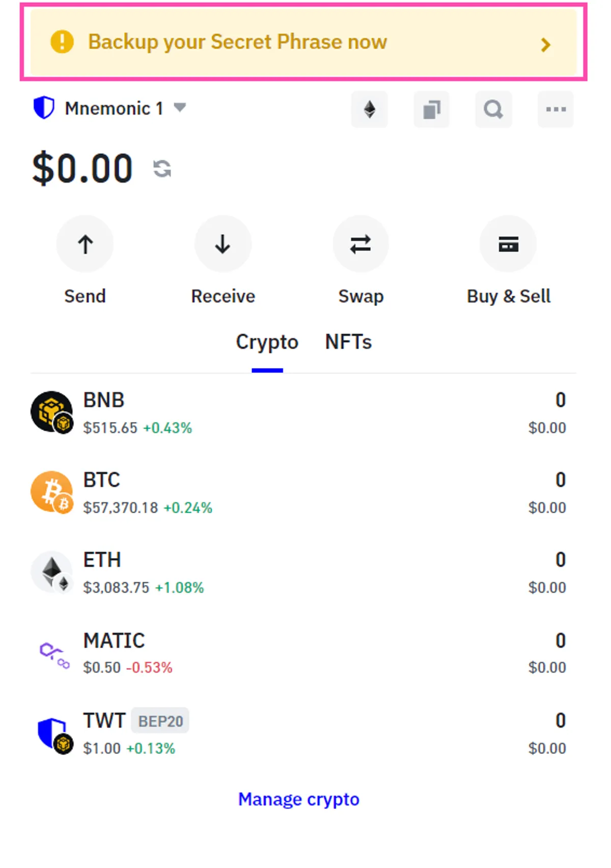
Task: Copy wallet address using copy icon
Action: pos(432,109)
